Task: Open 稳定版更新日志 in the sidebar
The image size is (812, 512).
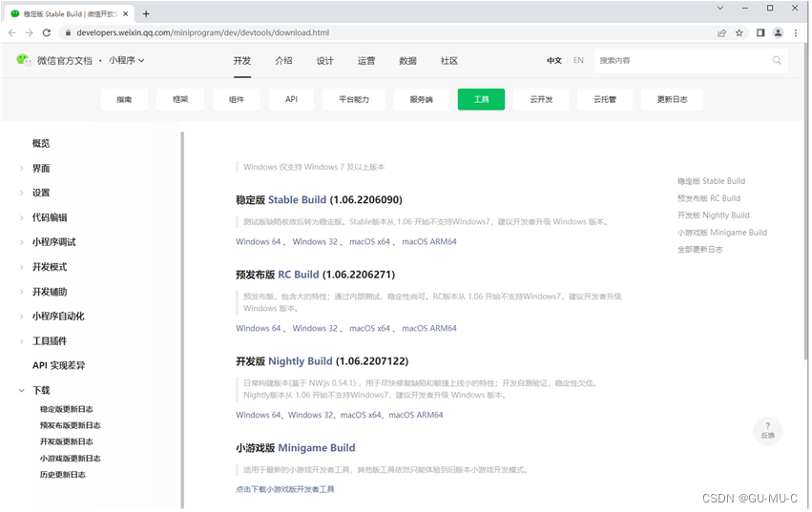Action: (66, 409)
